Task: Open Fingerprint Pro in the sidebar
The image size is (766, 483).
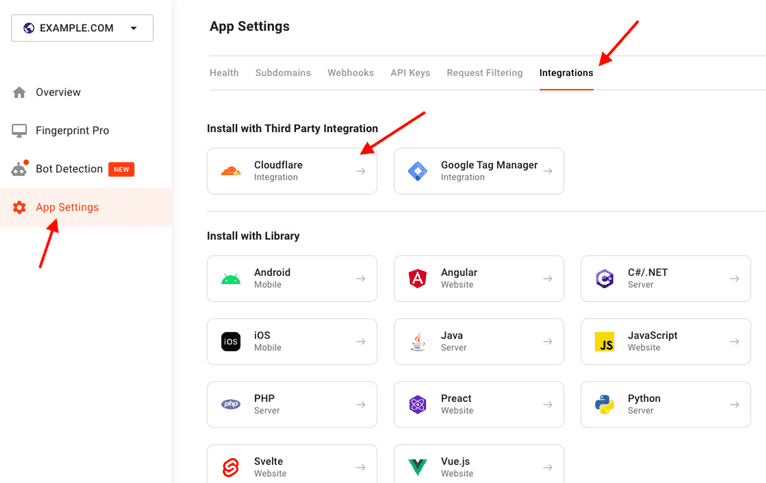Action: tap(72, 131)
